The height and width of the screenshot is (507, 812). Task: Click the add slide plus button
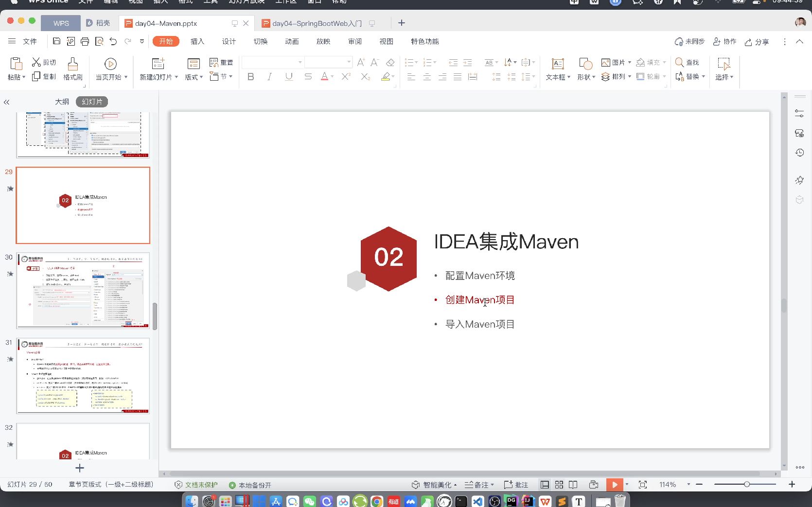[x=80, y=468]
